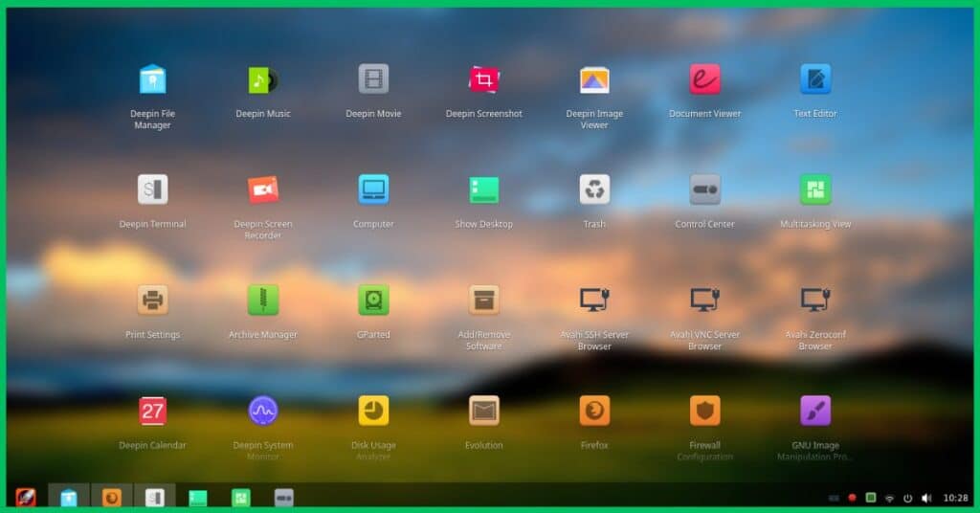The width and height of the screenshot is (980, 513).
Task: Click the green square tray icon
Action: tap(871, 498)
